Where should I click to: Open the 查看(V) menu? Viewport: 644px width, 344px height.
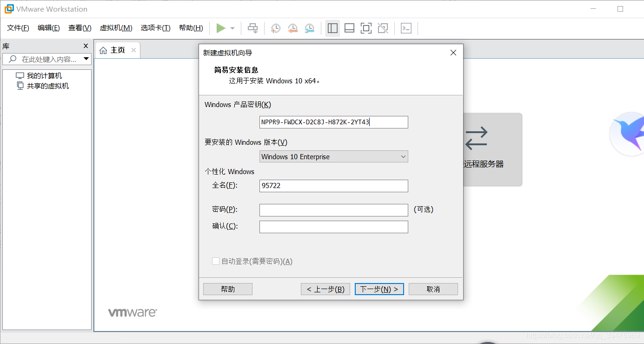click(x=80, y=28)
